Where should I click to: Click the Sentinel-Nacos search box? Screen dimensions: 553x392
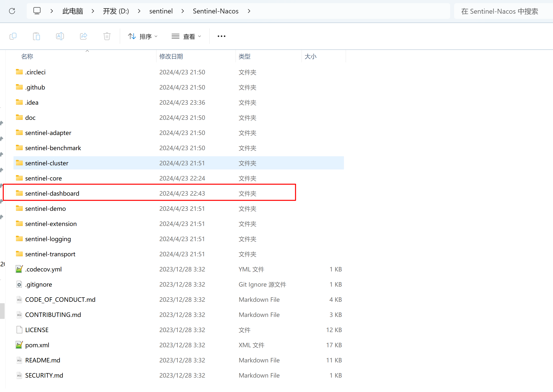click(499, 11)
